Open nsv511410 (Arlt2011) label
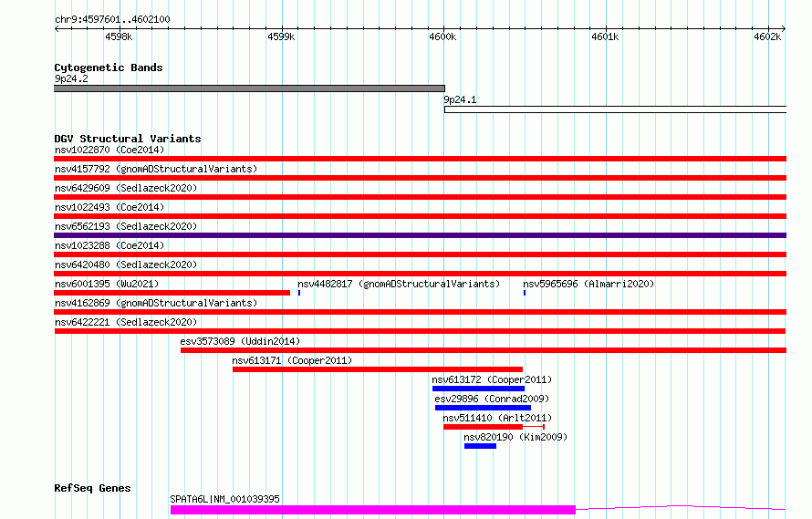812x519 pixels. coord(497,418)
